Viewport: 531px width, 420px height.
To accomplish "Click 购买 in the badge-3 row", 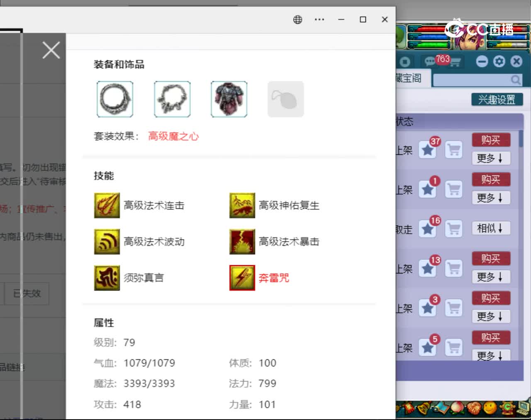I will (491, 298).
